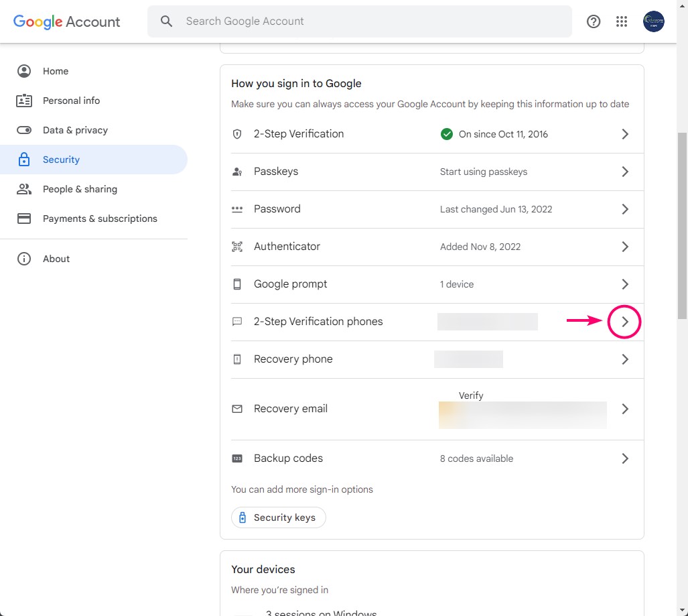Click the 2-Step Verification phones message icon
This screenshot has height=616, width=688.
pos(237,321)
